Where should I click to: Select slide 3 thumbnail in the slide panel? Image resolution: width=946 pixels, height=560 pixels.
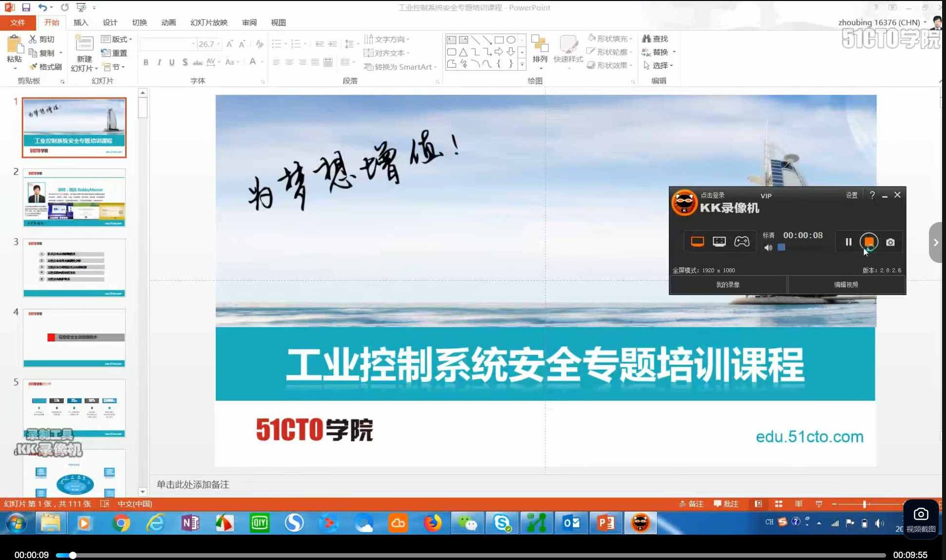[x=74, y=267]
